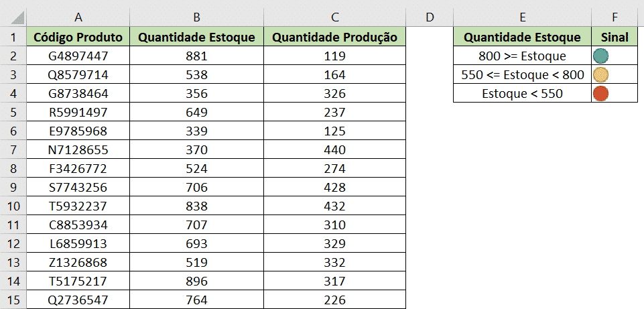Click the Sinal header cell
This screenshot has height=309, width=644.
click(x=615, y=38)
